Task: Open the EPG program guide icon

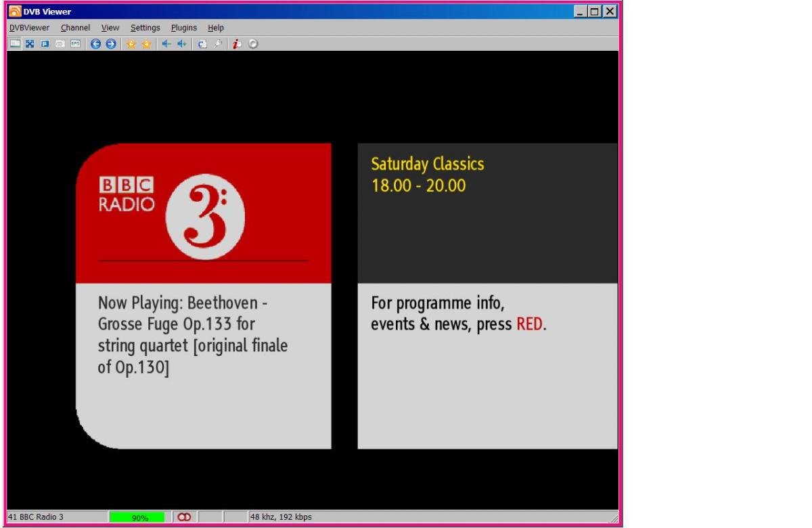Action: (x=75, y=44)
